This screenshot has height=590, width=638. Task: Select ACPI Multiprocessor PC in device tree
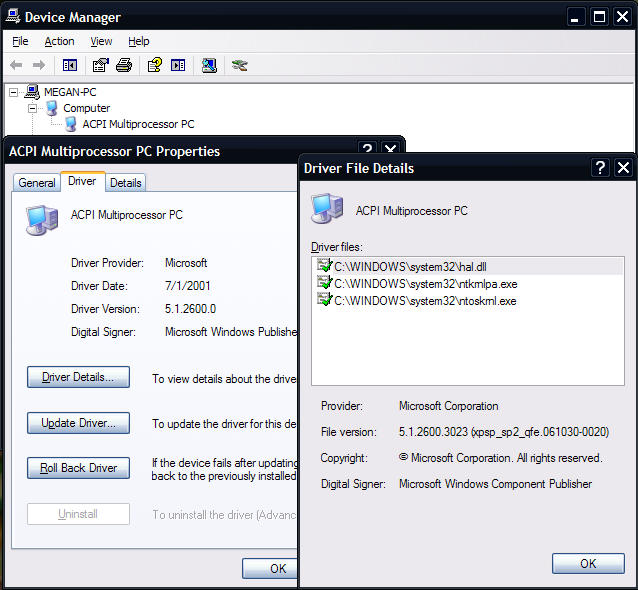pos(138,124)
